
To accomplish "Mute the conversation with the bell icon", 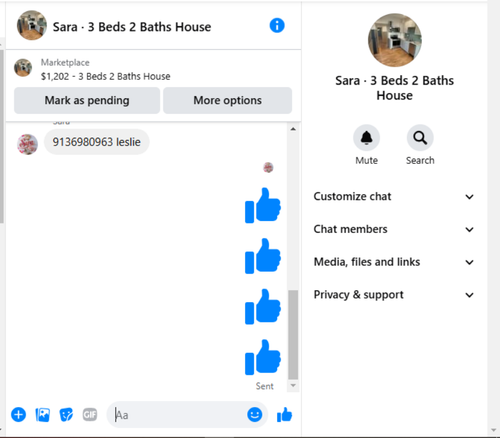I will point(366,138).
